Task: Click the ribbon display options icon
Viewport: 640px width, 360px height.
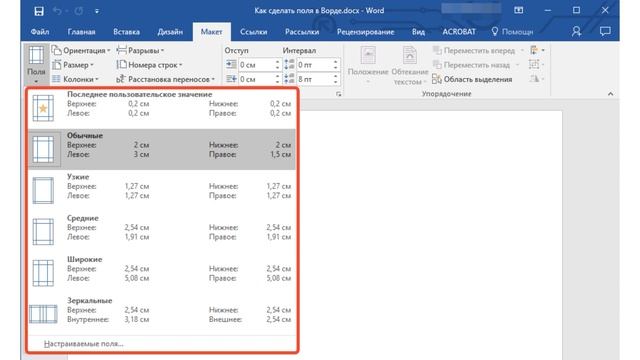Action: [x=518, y=10]
